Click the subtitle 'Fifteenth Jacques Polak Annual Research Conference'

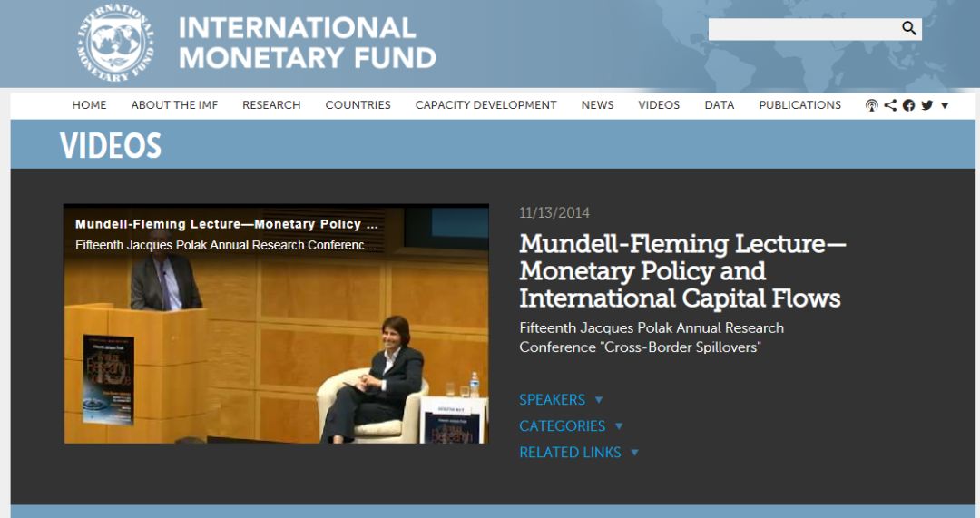tap(652, 337)
